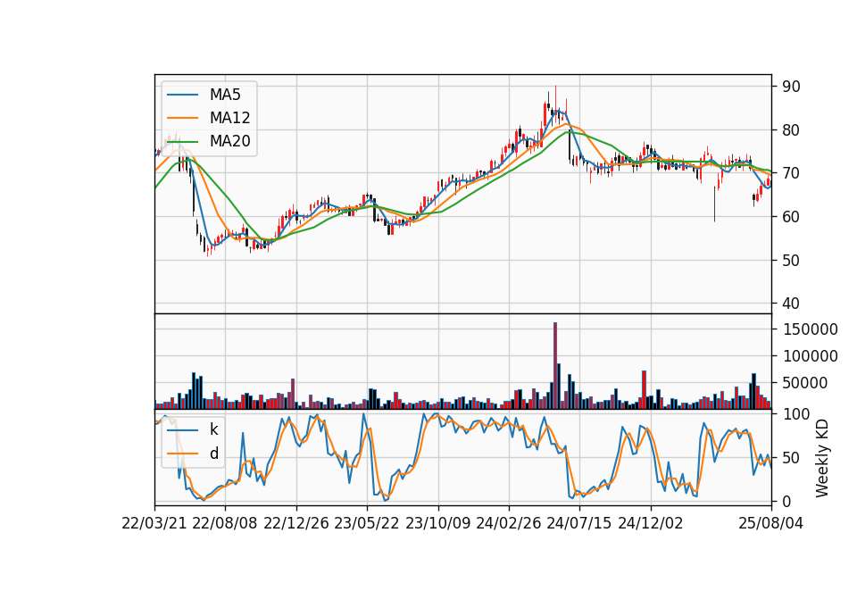
Task: Click the 90 price axis tick
Action: pyautogui.click(x=791, y=87)
